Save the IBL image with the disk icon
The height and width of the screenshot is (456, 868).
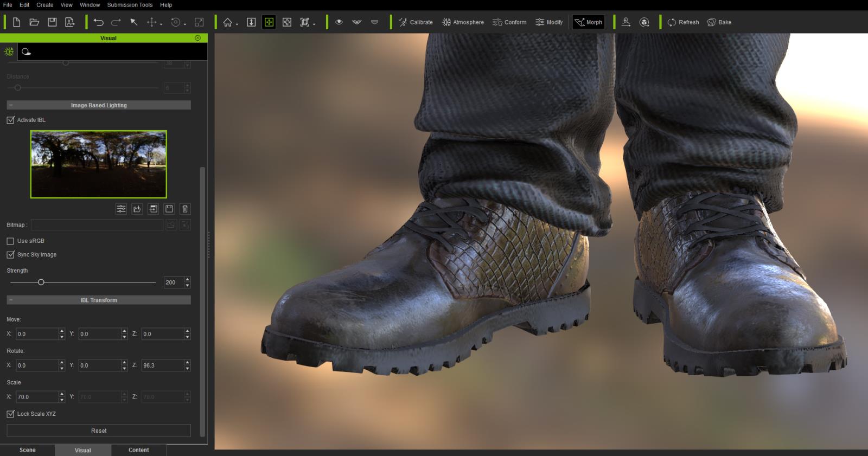point(169,209)
